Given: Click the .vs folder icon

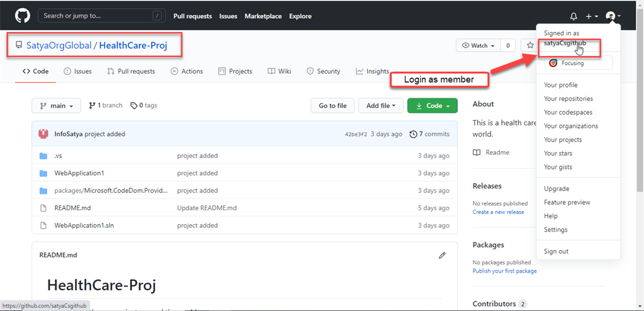Looking at the screenshot, I should point(43,156).
